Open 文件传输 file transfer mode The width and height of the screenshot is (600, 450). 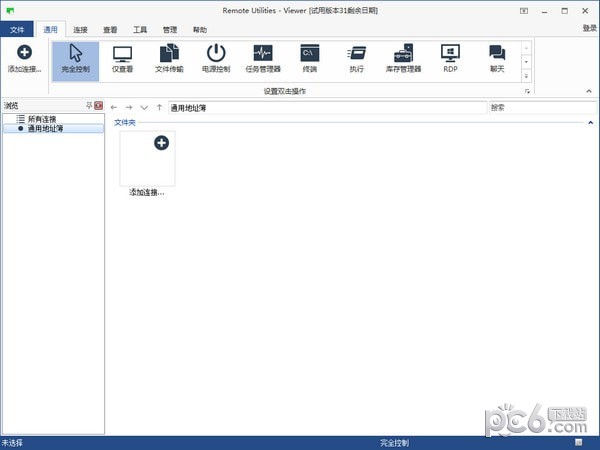coord(169,61)
